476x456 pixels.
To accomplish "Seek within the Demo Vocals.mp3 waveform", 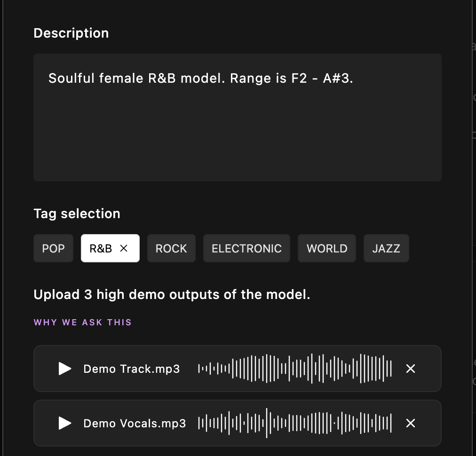I will (x=295, y=424).
